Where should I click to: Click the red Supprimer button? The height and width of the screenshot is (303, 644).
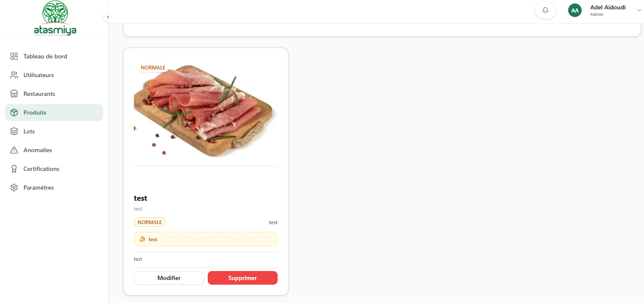pyautogui.click(x=243, y=278)
